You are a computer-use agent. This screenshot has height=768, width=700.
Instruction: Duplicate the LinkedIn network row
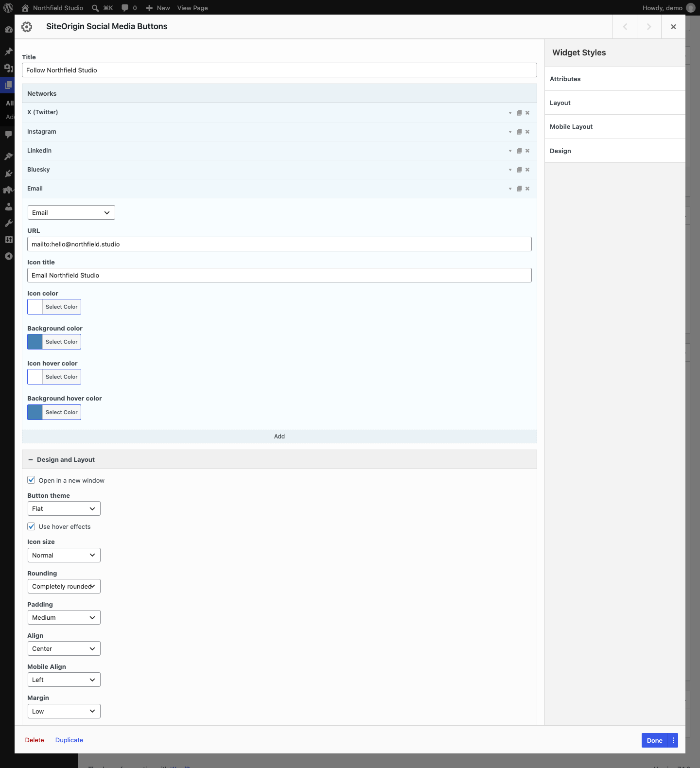519,151
